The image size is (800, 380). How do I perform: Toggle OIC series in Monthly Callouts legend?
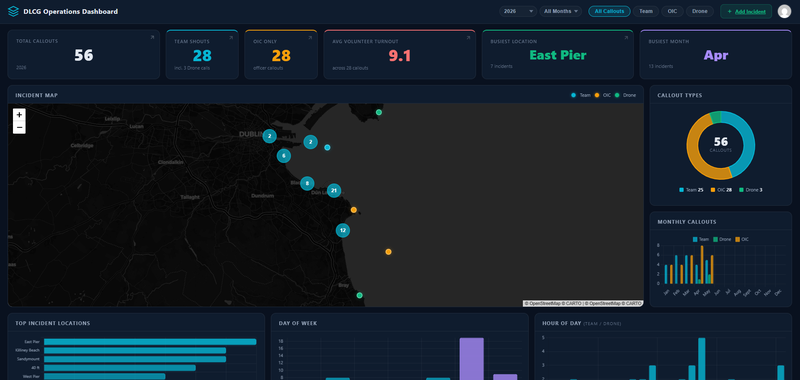[742, 239]
